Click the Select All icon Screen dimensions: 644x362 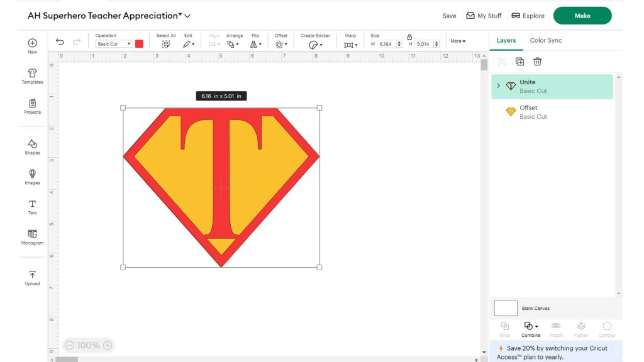tap(166, 45)
